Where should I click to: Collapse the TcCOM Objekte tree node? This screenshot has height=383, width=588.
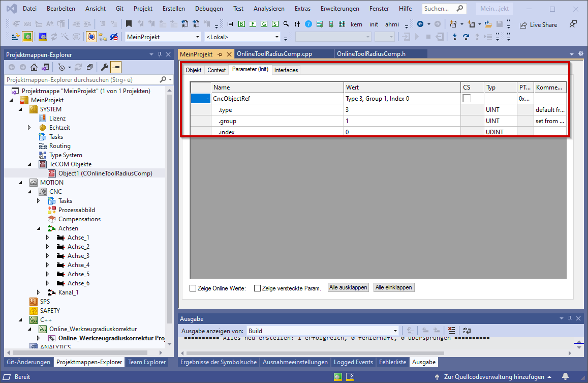point(29,164)
